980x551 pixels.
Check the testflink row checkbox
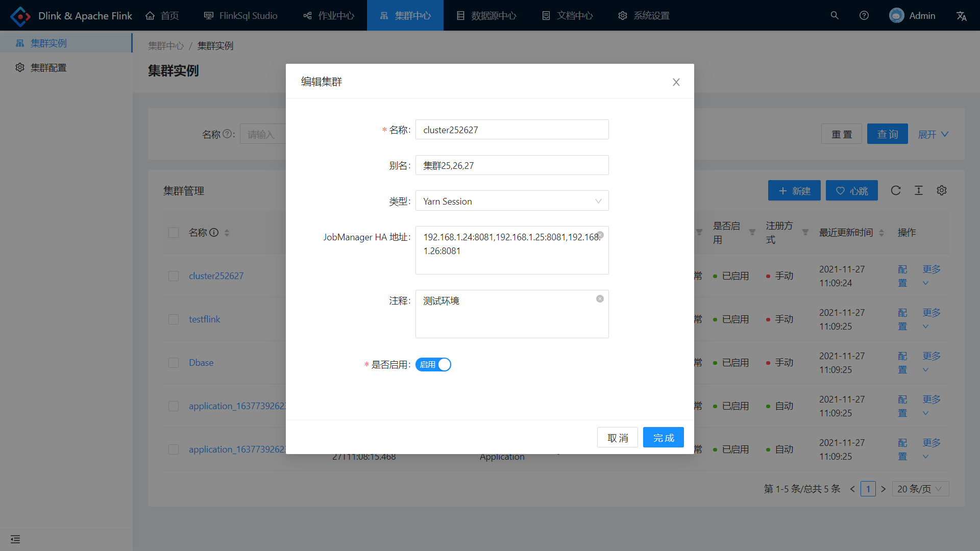[174, 319]
